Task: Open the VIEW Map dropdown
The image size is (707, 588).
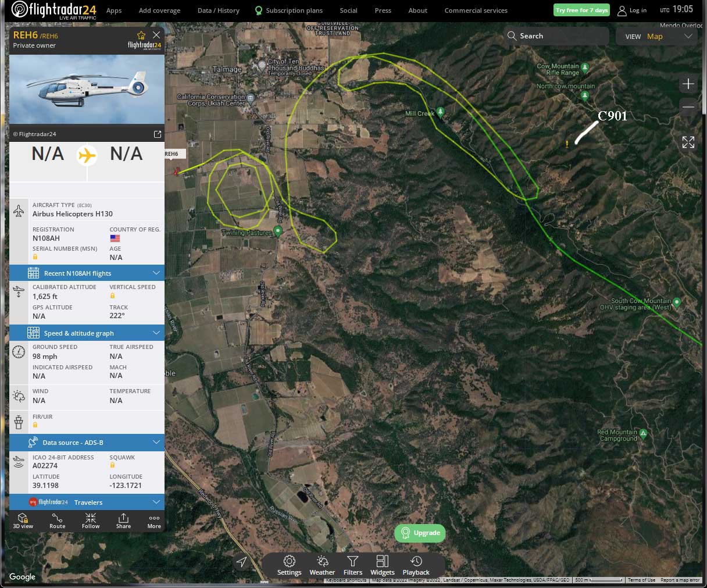Action: pos(656,36)
